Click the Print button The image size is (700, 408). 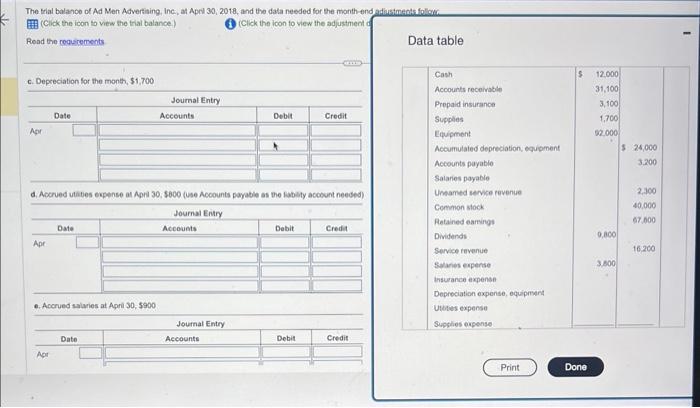509,367
